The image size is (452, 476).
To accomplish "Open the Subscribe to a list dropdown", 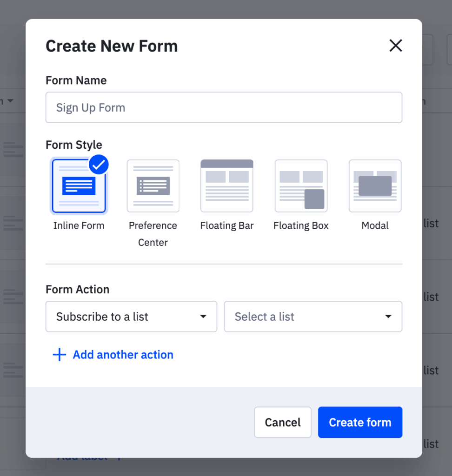I will [x=131, y=317].
